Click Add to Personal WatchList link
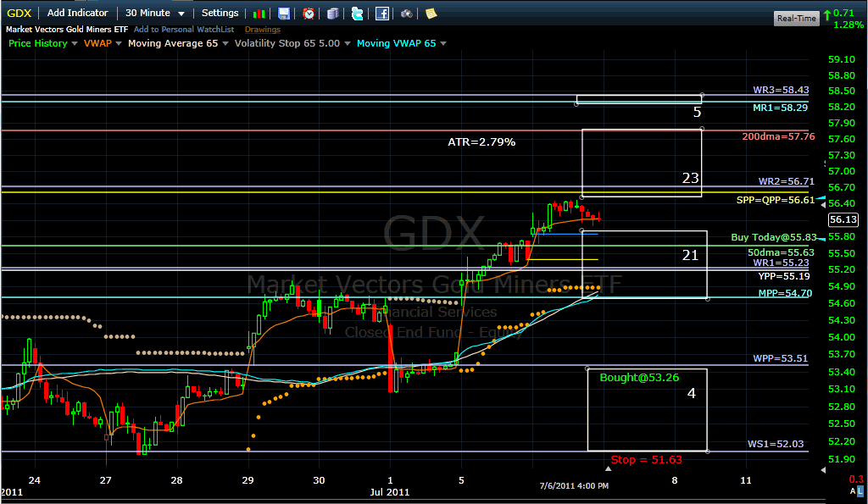 (x=184, y=30)
